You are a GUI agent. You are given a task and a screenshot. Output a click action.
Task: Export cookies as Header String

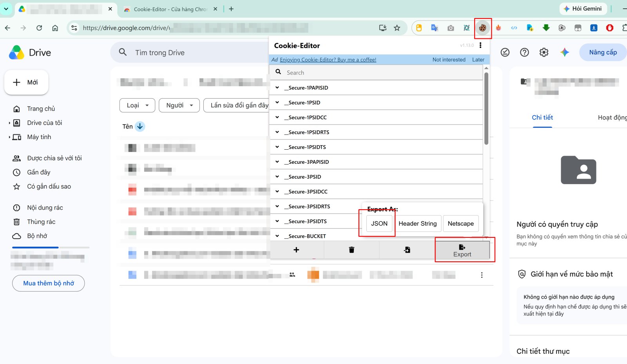pos(417,223)
